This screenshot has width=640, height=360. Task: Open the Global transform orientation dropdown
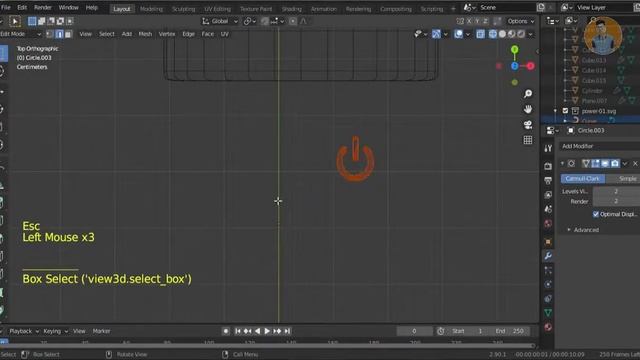(x=220, y=21)
